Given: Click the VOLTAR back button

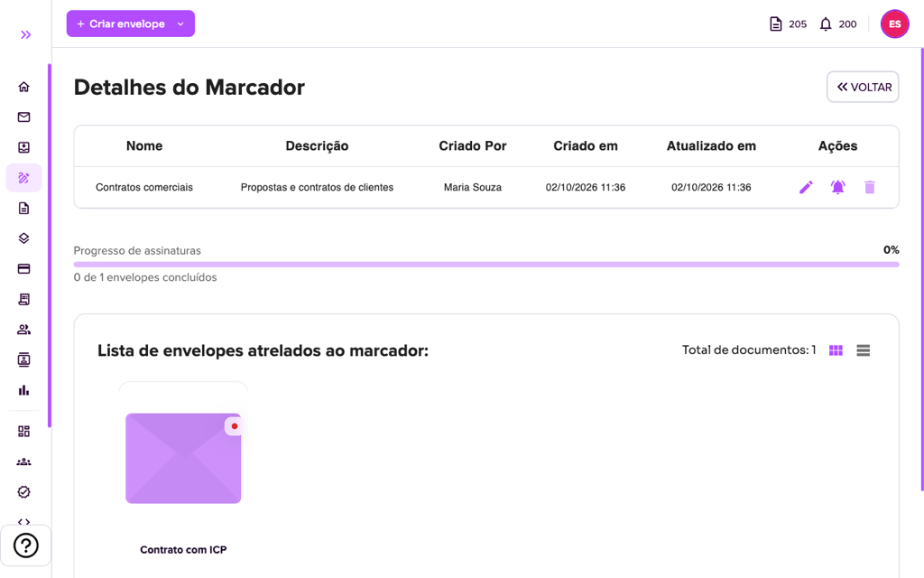Looking at the screenshot, I should point(863,87).
